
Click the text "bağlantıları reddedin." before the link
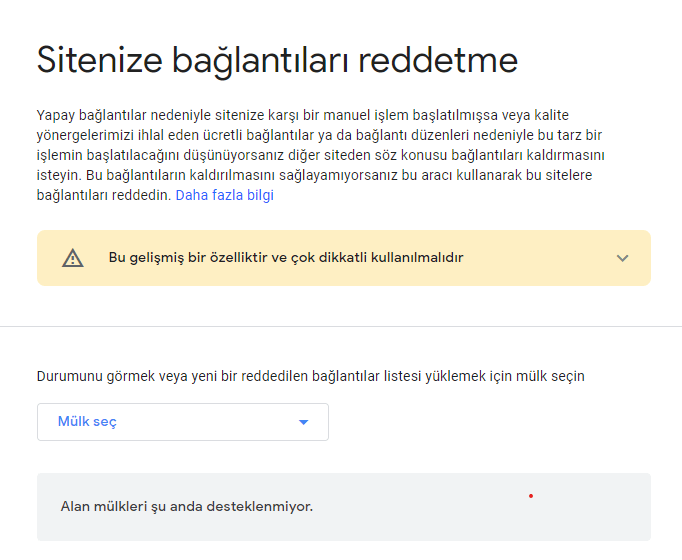pyautogui.click(x=104, y=195)
